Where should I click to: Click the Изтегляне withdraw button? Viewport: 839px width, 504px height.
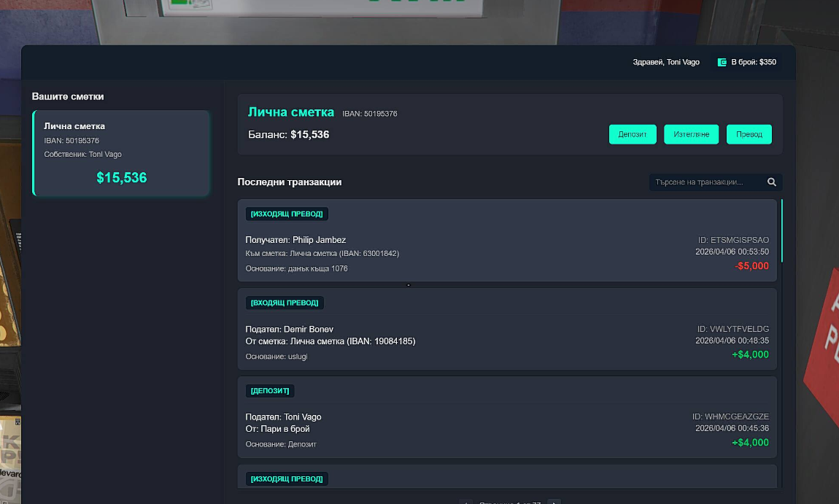point(692,134)
